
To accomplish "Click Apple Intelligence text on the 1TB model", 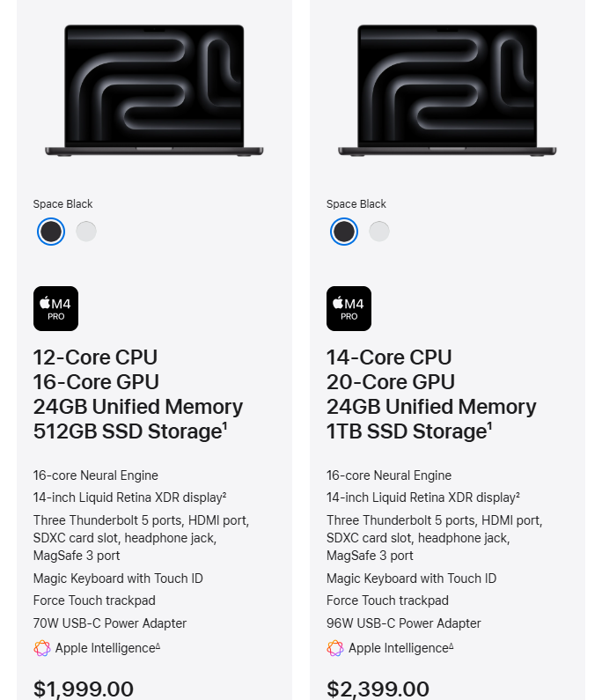I will (x=397, y=648).
